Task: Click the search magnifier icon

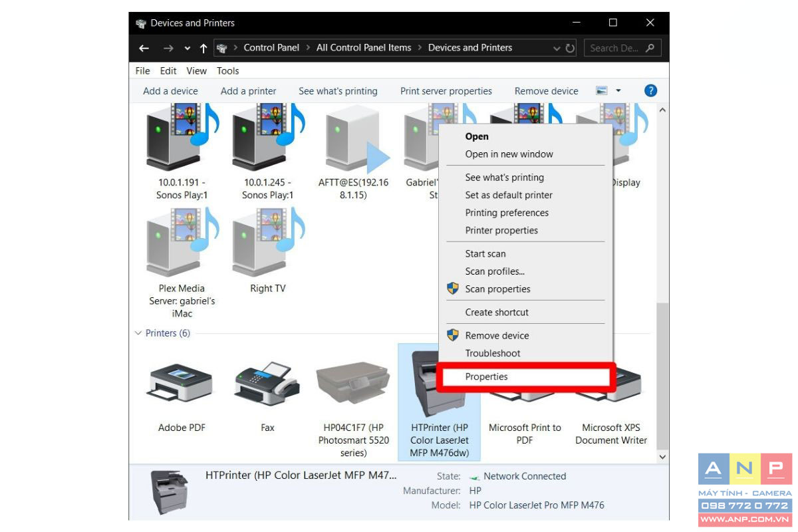Action: [650, 48]
